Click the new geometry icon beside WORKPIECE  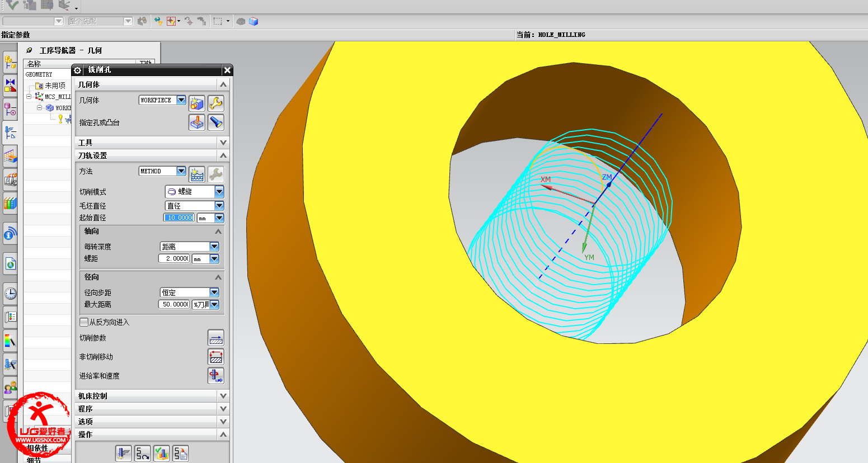pyautogui.click(x=197, y=103)
